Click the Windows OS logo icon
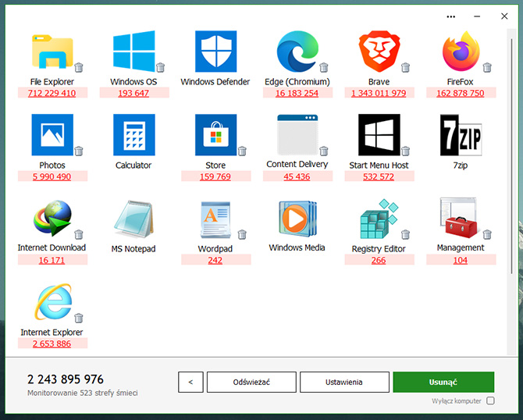523x420 pixels. coord(134,51)
